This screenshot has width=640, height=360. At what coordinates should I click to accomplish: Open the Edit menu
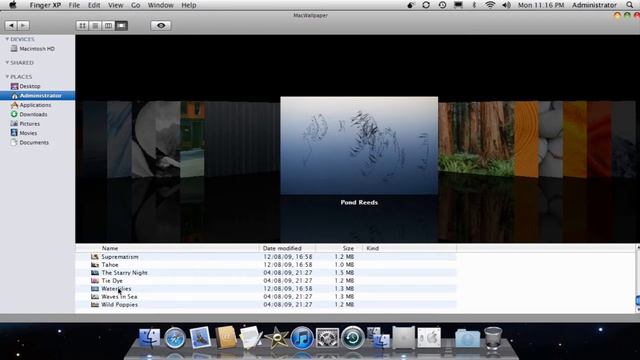tap(94, 5)
